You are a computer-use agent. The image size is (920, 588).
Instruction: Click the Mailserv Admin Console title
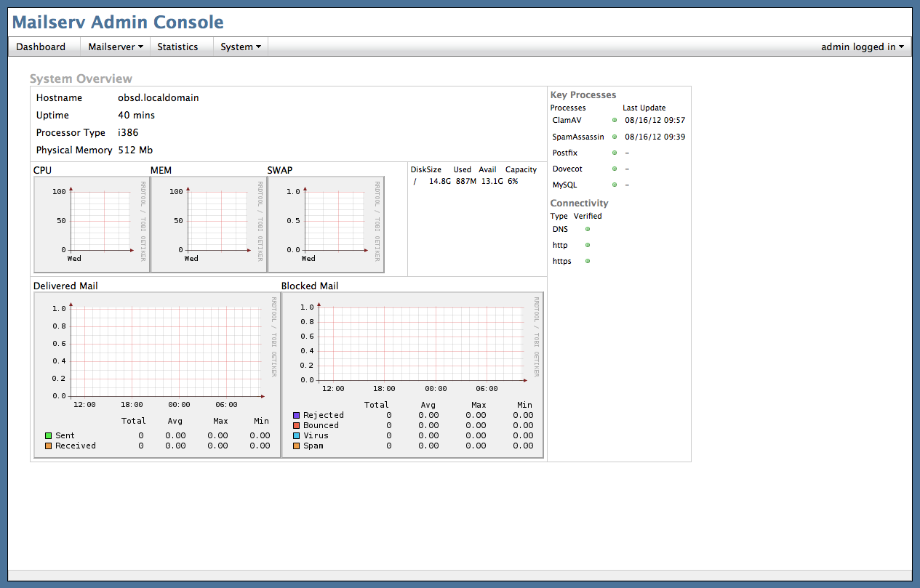118,23
